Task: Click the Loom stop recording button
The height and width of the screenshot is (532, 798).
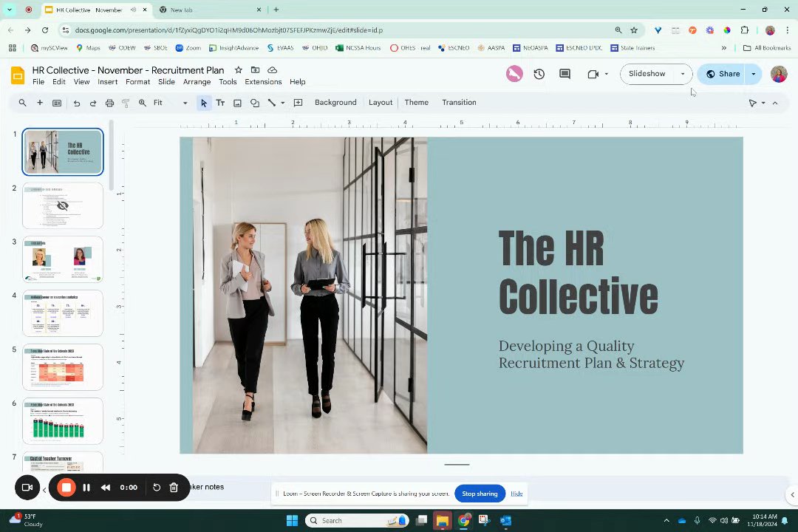Action: point(66,487)
